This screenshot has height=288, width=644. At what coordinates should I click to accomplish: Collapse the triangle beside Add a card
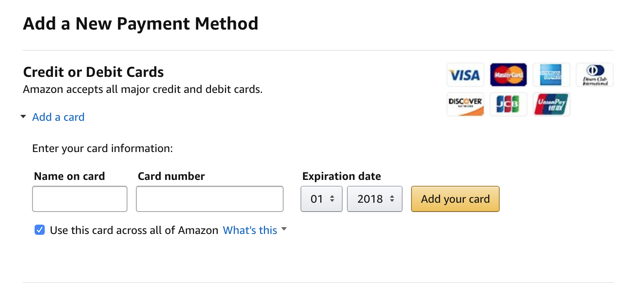tap(23, 117)
